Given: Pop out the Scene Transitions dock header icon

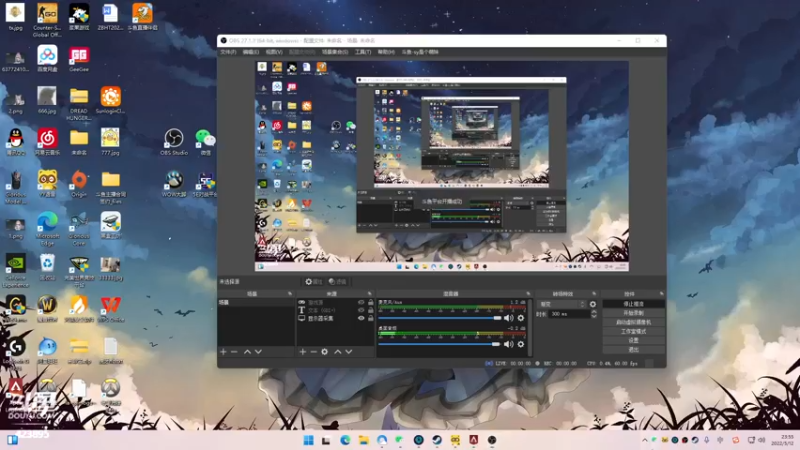Looking at the screenshot, I should point(594,294).
